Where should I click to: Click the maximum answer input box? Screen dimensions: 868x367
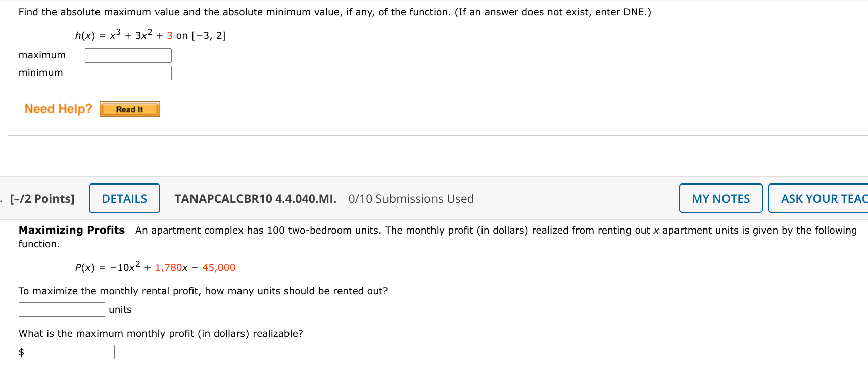(128, 55)
